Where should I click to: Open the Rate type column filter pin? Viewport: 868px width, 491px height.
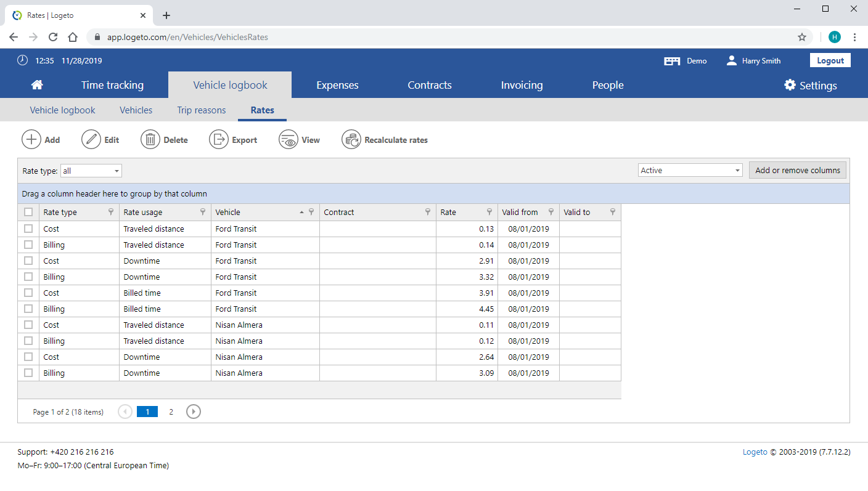pyautogui.click(x=111, y=212)
